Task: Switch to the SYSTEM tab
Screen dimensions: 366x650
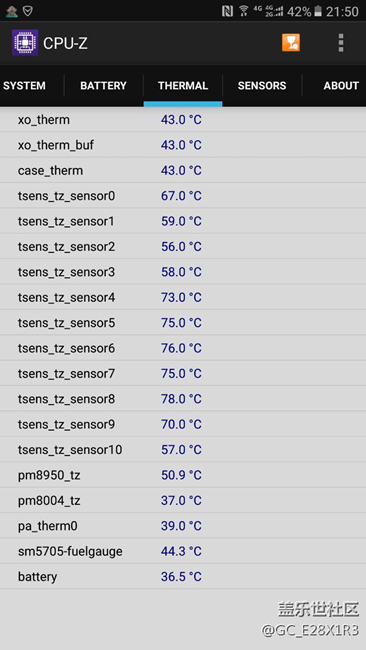Action: tap(24, 86)
